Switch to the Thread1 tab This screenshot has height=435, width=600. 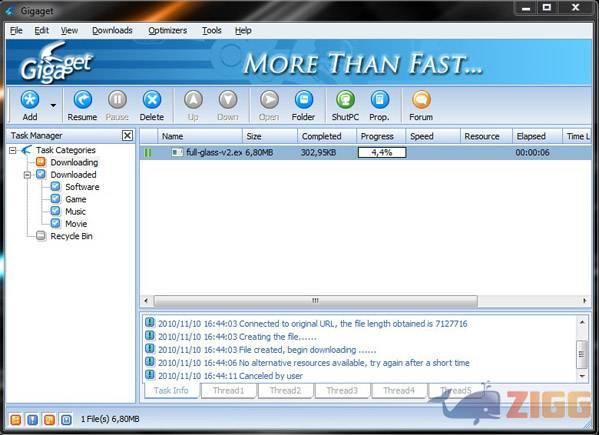[x=228, y=390]
